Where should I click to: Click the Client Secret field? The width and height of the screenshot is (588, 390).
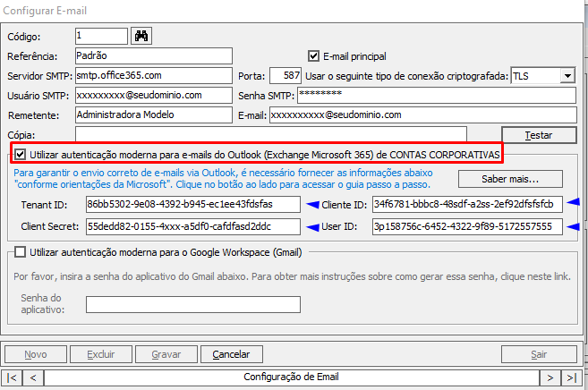click(x=193, y=226)
